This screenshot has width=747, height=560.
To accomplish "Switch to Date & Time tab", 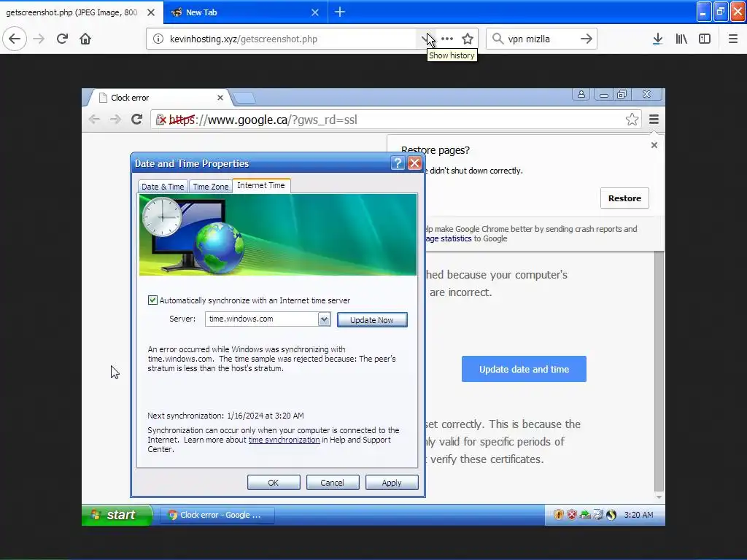I will (x=163, y=187).
